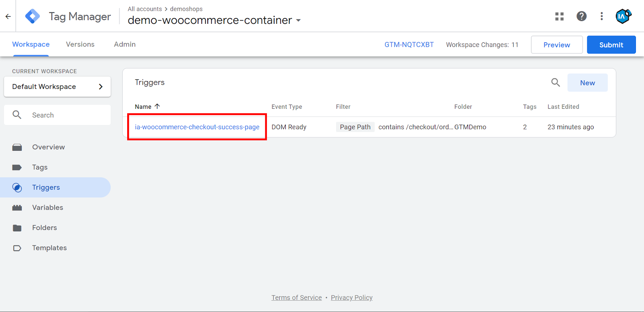Image resolution: width=644 pixels, height=312 pixels.
Task: Click the Tag Manager logo icon
Action: (x=32, y=17)
